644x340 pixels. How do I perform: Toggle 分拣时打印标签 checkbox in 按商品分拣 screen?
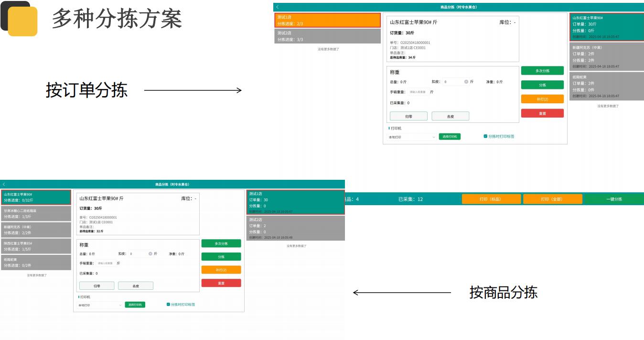(168, 304)
